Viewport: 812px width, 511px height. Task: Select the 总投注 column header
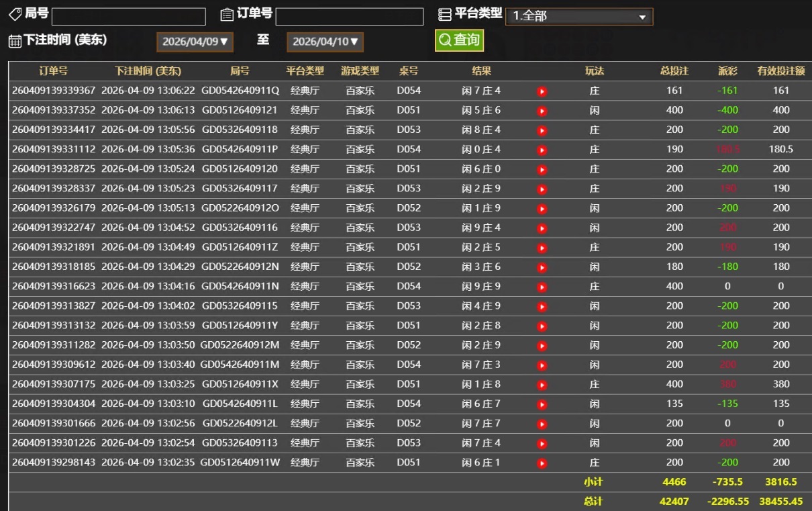[674, 71]
